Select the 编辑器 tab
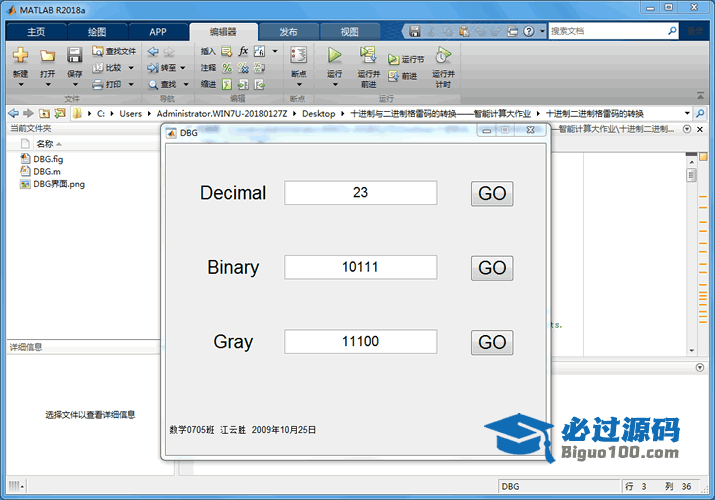 tap(223, 32)
